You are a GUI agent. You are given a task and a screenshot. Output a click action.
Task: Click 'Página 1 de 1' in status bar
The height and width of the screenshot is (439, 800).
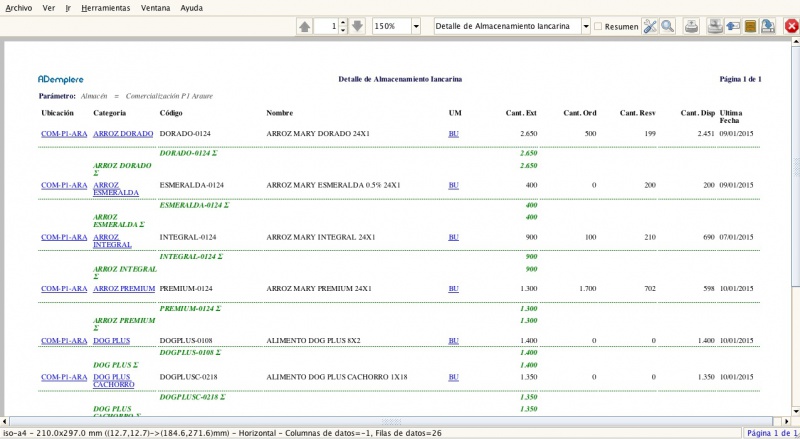click(x=773, y=433)
